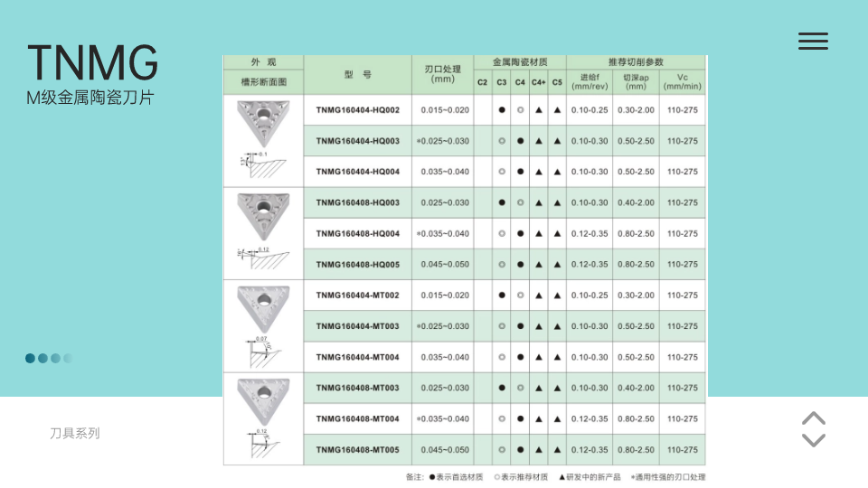The height and width of the screenshot is (488, 868).
Task: Click the 刃口处理 column header
Action: coord(443,74)
